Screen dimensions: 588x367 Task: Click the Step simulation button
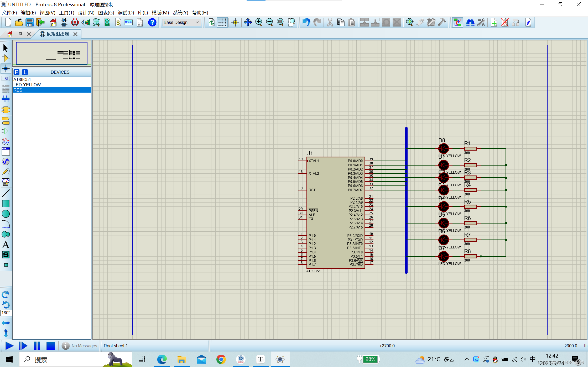pyautogui.click(x=23, y=346)
